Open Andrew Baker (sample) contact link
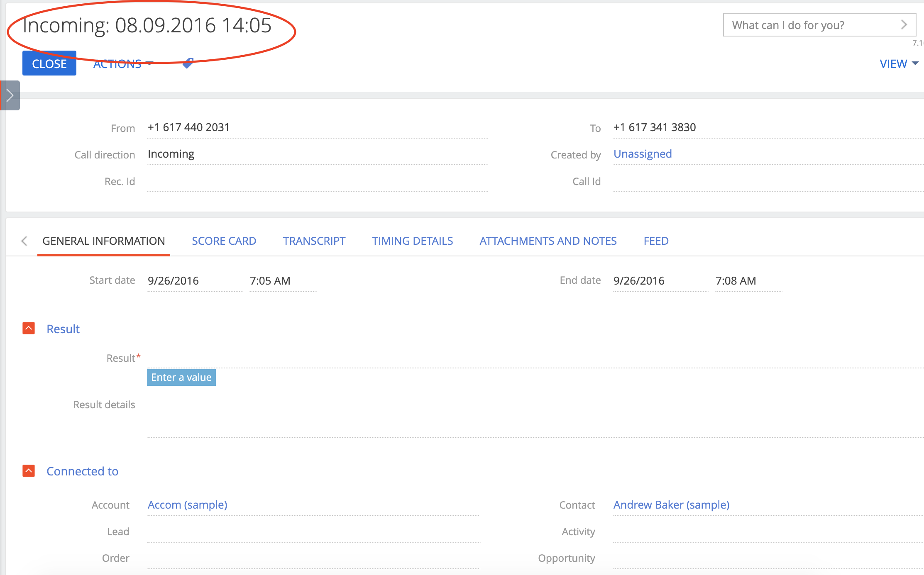Image resolution: width=924 pixels, height=575 pixels. coord(672,505)
